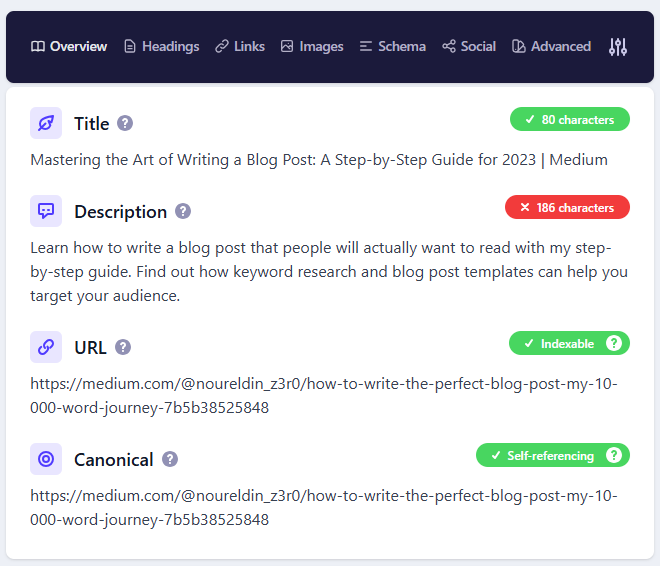Open the Links tab

(240, 46)
